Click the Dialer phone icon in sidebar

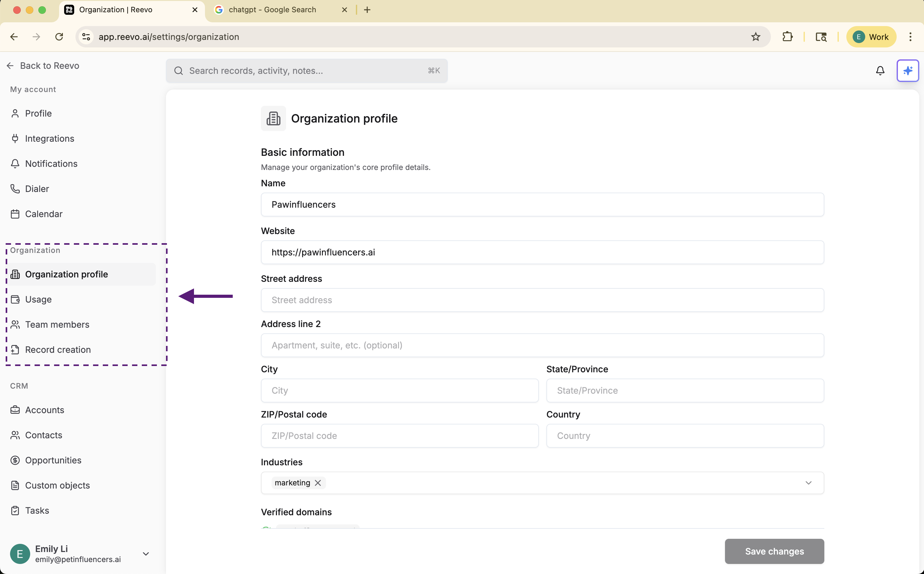(15, 189)
